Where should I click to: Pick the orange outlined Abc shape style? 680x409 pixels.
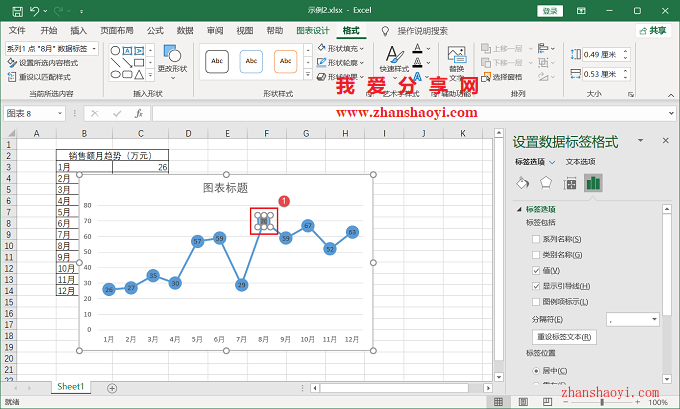(285, 61)
